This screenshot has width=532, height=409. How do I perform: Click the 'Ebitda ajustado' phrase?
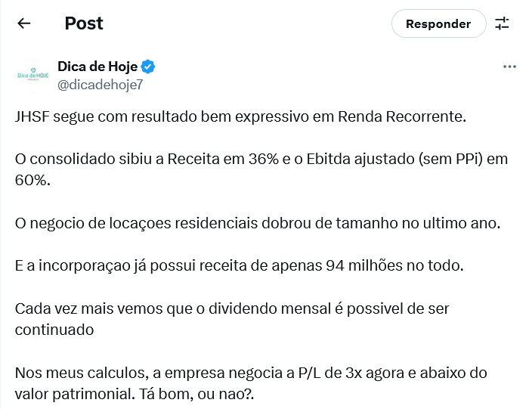click(360, 160)
